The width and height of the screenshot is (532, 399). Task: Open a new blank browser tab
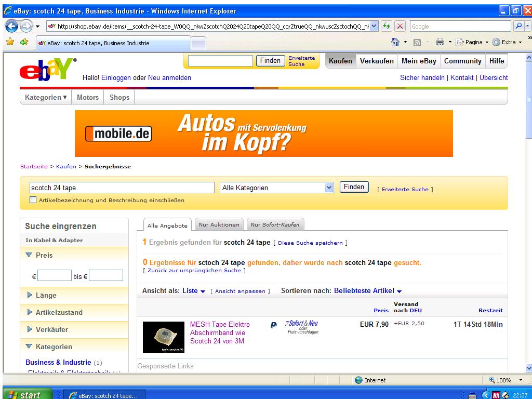pyautogui.click(x=198, y=43)
